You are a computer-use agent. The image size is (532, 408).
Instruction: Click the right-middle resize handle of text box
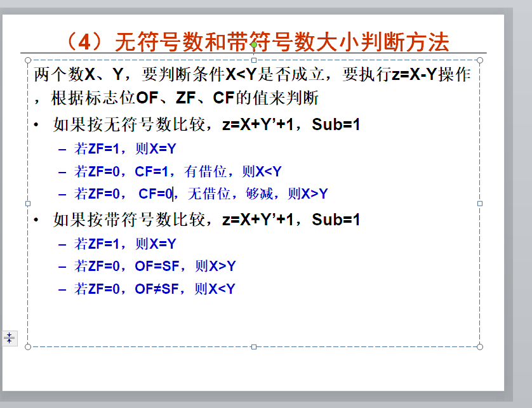(480, 204)
